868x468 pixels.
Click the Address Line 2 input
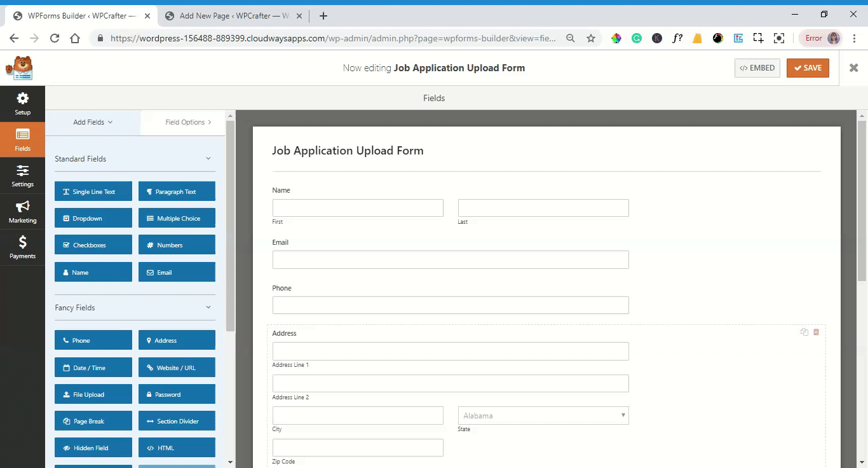point(451,383)
